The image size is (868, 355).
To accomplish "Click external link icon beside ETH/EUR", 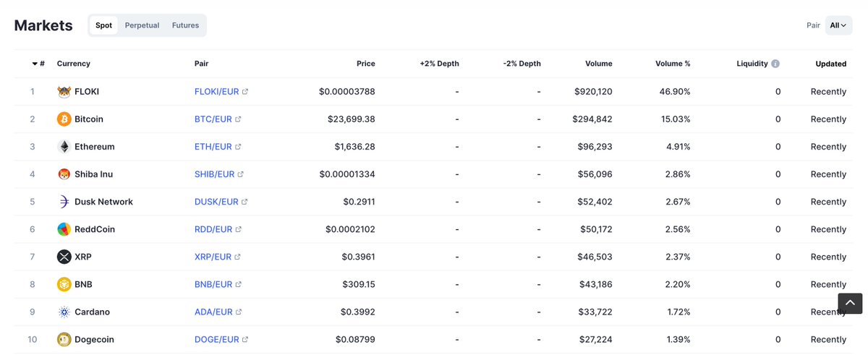I will coord(238,147).
